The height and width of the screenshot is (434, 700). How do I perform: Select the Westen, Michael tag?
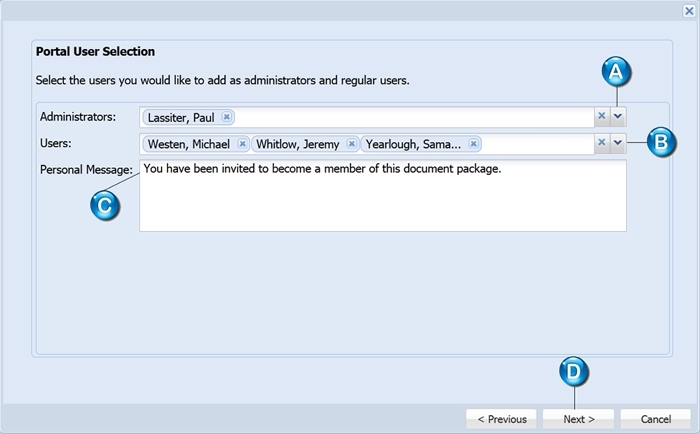click(x=189, y=144)
